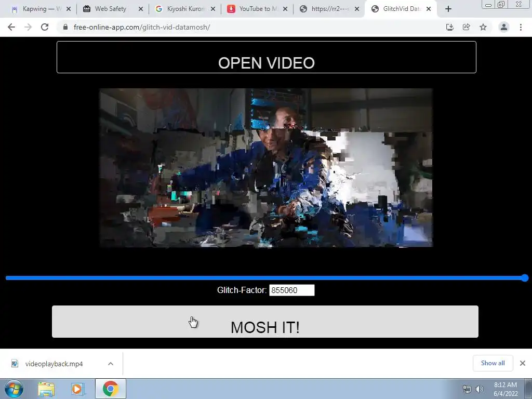Image resolution: width=532 pixels, height=399 pixels.
Task: Open the Chrome profile avatar menu
Action: coord(503,27)
